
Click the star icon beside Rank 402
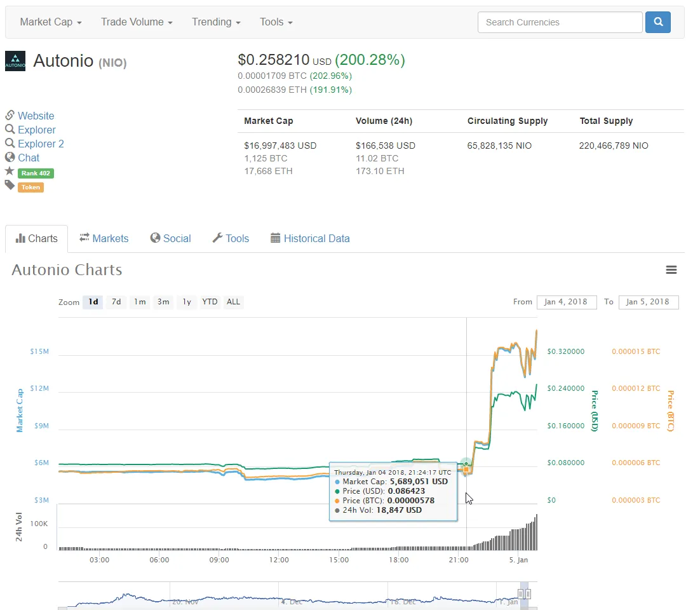tap(10, 171)
